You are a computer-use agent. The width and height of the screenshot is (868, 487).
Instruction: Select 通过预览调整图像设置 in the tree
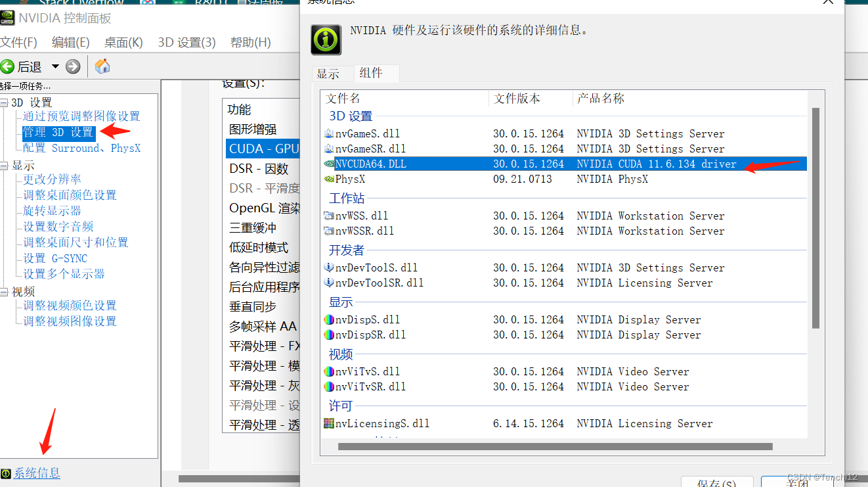(82, 116)
